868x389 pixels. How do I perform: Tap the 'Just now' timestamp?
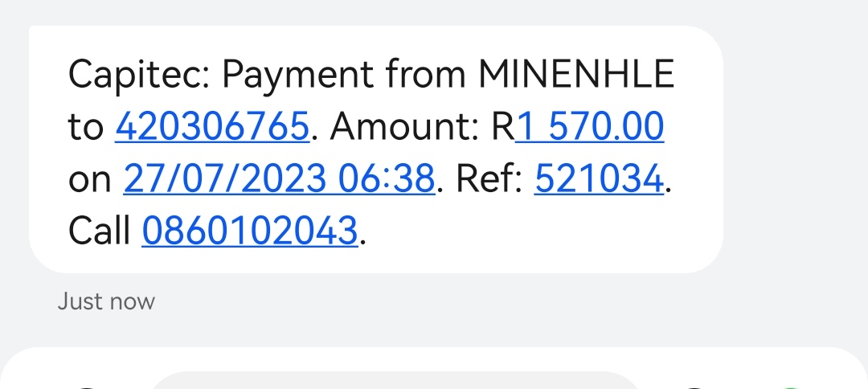coord(106,301)
